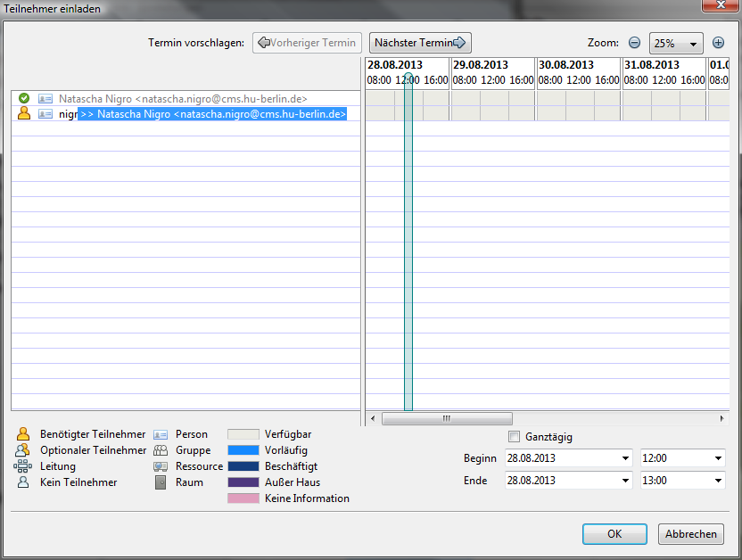Screen dimensions: 742x560
Task: Click the person type icon in the second attendee row
Action: click(x=45, y=114)
